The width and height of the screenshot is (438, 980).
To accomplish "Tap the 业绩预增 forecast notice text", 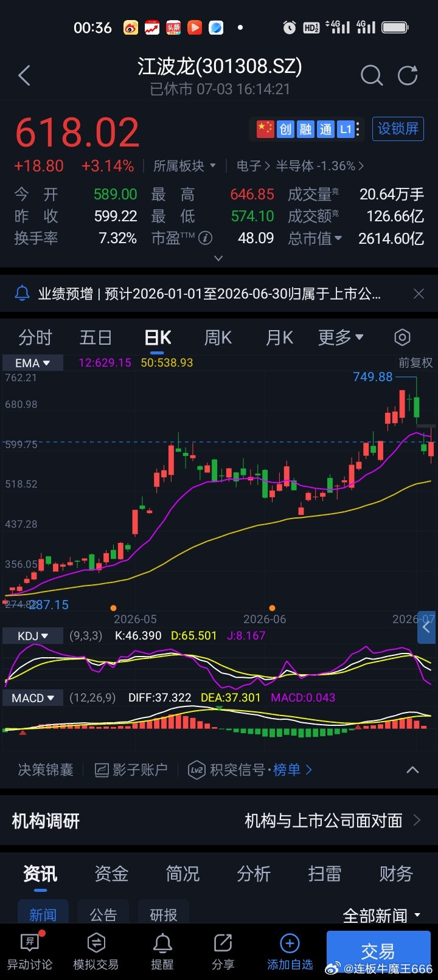I will tap(209, 294).
